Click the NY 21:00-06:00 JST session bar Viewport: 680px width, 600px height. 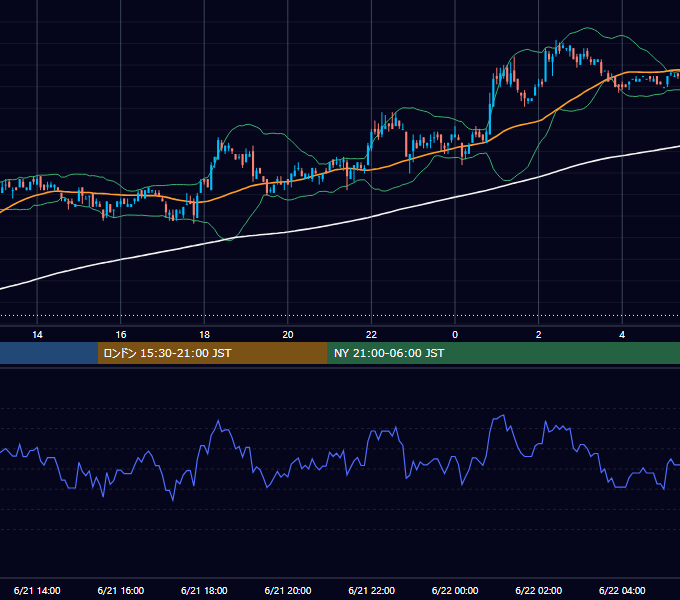(503, 353)
